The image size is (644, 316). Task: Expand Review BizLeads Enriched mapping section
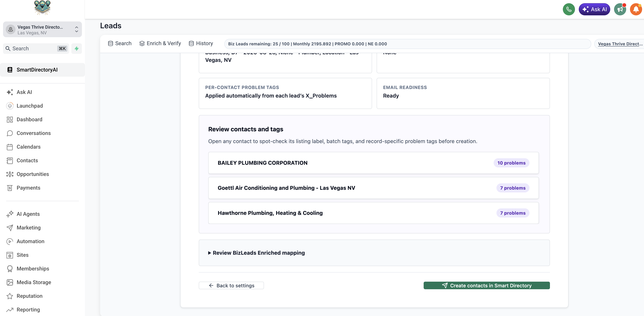point(256,253)
